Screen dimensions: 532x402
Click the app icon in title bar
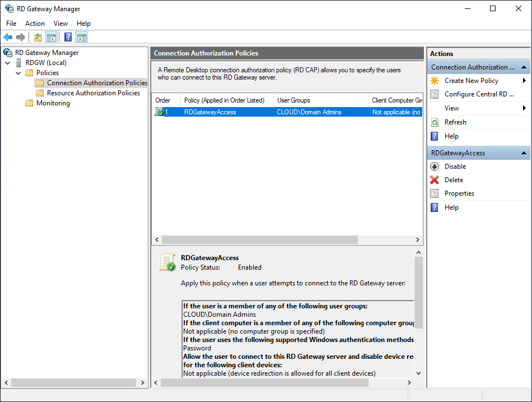click(9, 8)
